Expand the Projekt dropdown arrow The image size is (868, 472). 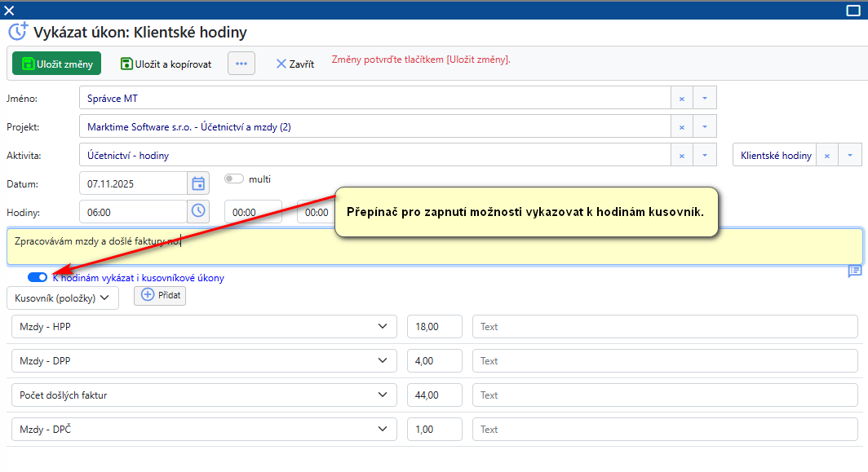[705, 127]
